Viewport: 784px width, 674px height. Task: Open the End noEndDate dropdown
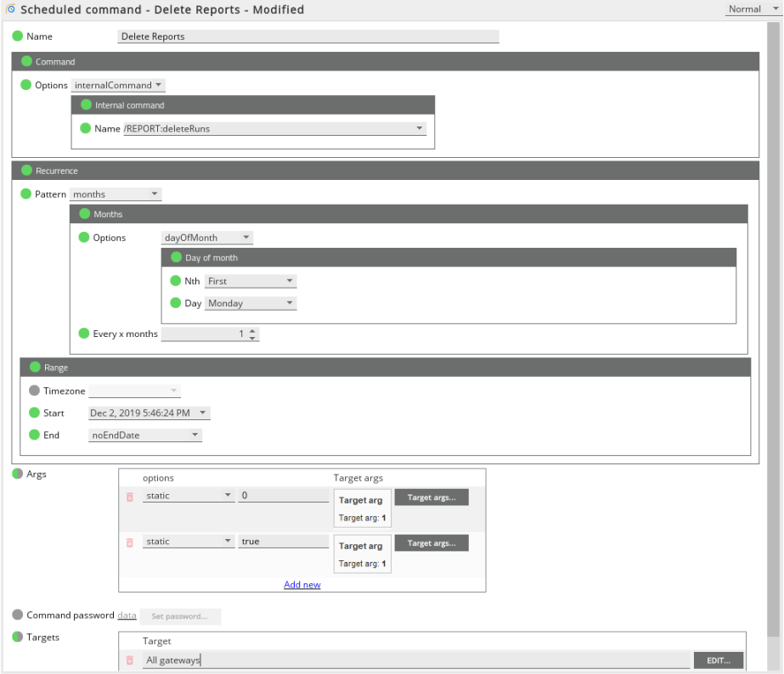tap(145, 435)
